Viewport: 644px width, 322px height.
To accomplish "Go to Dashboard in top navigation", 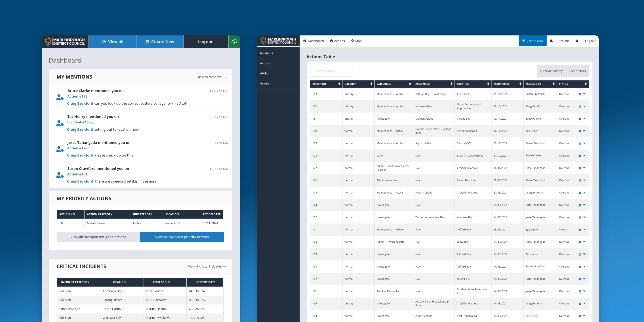I will click(x=313, y=41).
